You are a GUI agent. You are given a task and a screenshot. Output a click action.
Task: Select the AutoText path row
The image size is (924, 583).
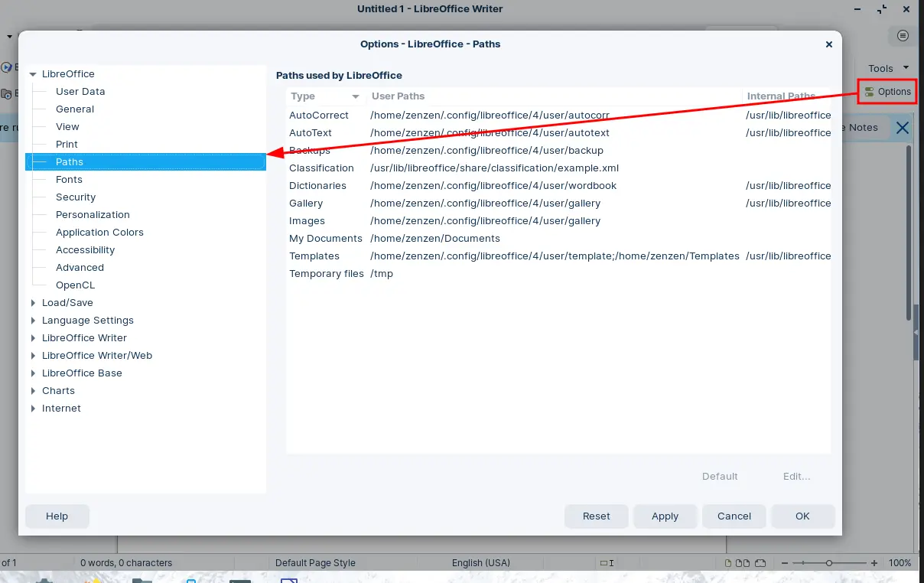pos(558,133)
